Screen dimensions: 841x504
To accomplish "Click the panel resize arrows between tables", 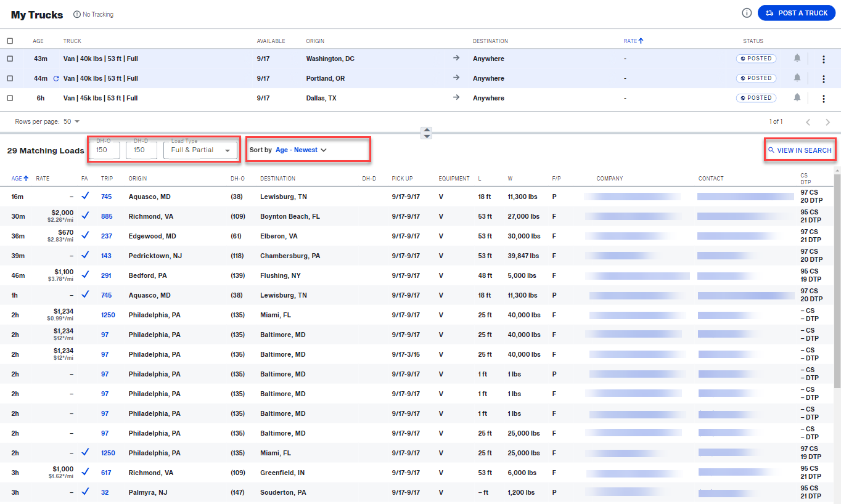I will pyautogui.click(x=426, y=132).
